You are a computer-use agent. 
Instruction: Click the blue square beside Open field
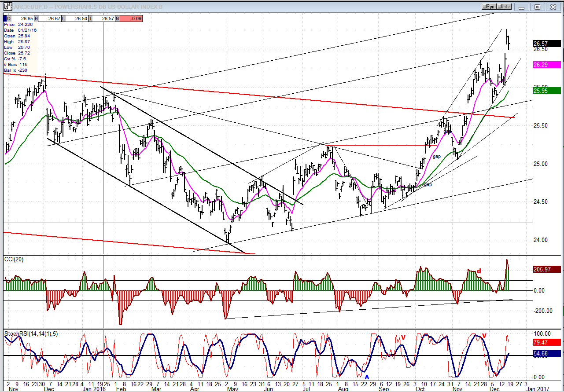coord(6,18)
